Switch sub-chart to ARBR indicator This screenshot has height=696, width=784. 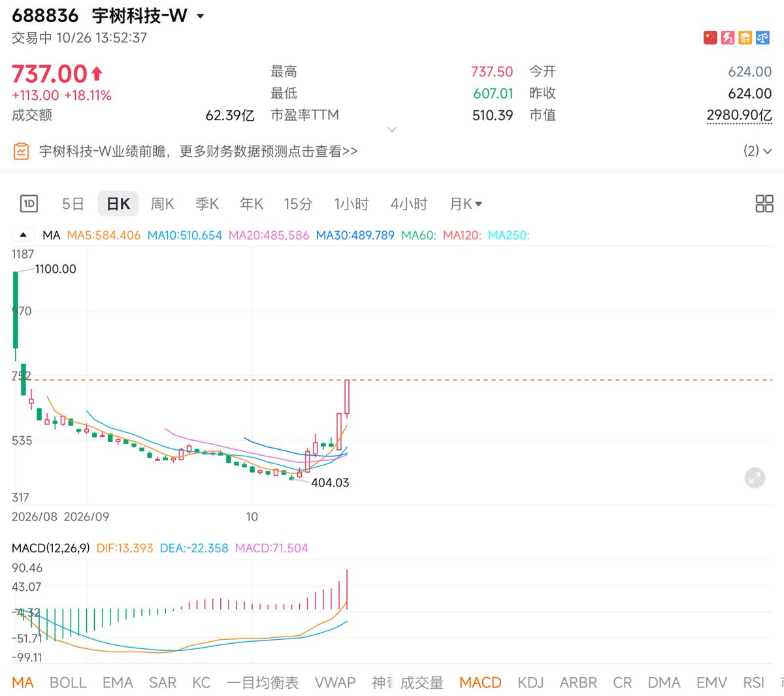(x=578, y=683)
